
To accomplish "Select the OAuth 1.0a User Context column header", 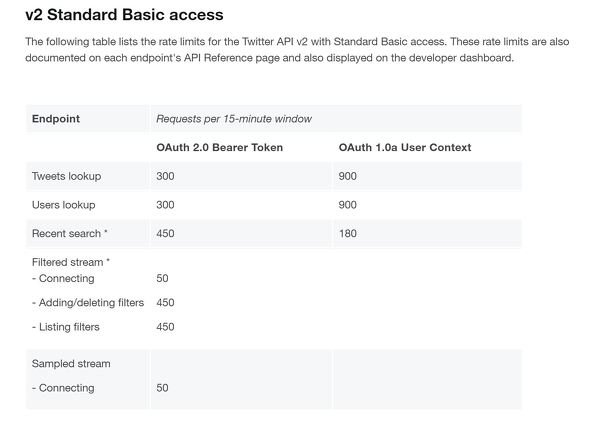I will (x=404, y=147).
